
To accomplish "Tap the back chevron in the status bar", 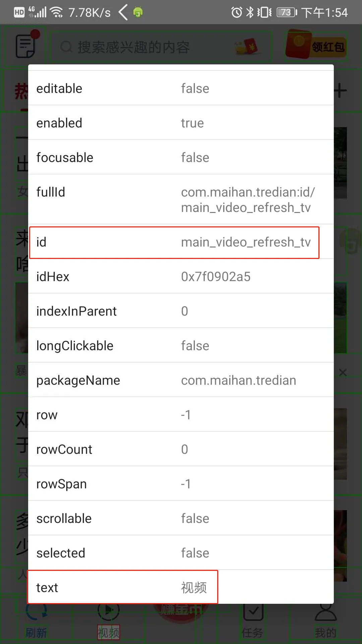I will click(x=123, y=12).
